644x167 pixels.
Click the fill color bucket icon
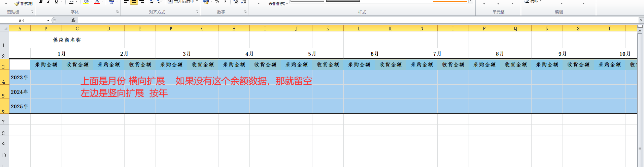point(86,2)
